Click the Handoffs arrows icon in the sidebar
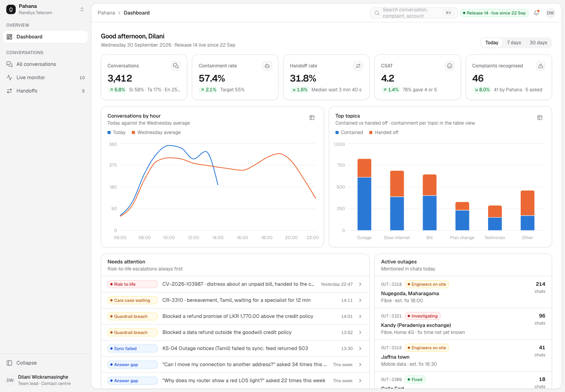Image resolution: width=565 pixels, height=392 pixels. 9,91
